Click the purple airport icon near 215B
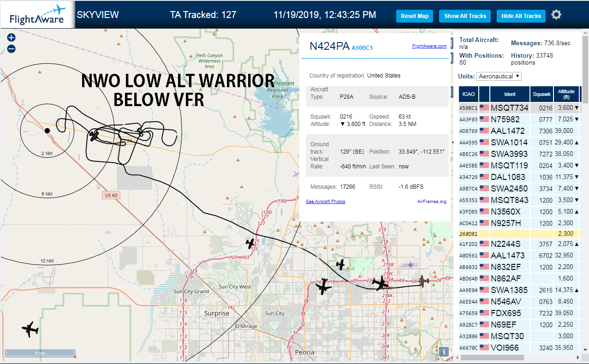This screenshot has height=364, width=589. [410, 265]
